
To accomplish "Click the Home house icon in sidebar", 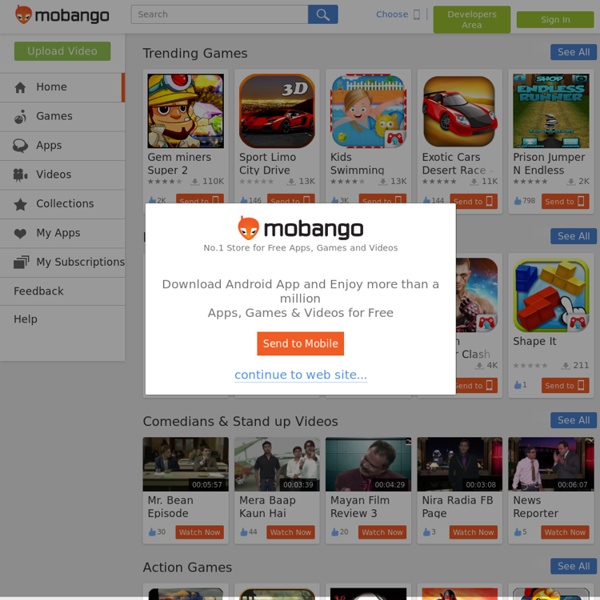I will (20, 88).
